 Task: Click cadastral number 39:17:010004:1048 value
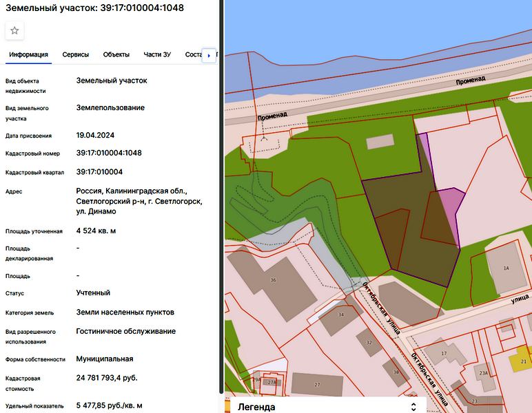tap(109, 153)
